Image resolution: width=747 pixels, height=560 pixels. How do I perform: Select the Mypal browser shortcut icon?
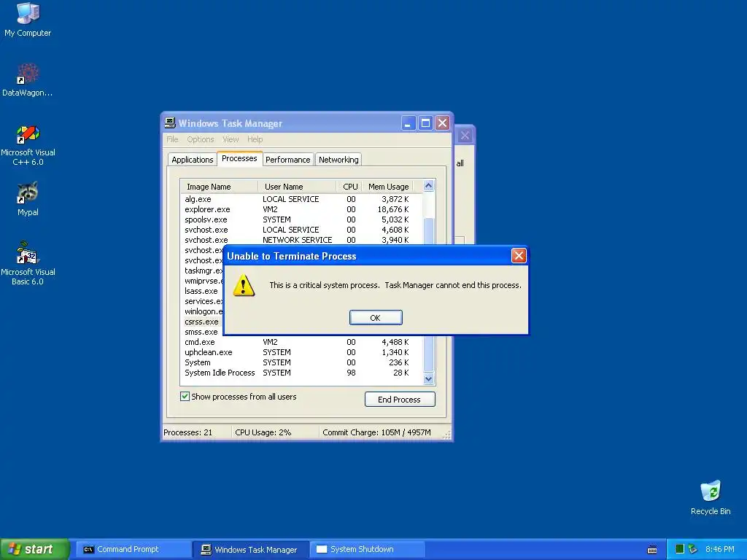tap(28, 199)
